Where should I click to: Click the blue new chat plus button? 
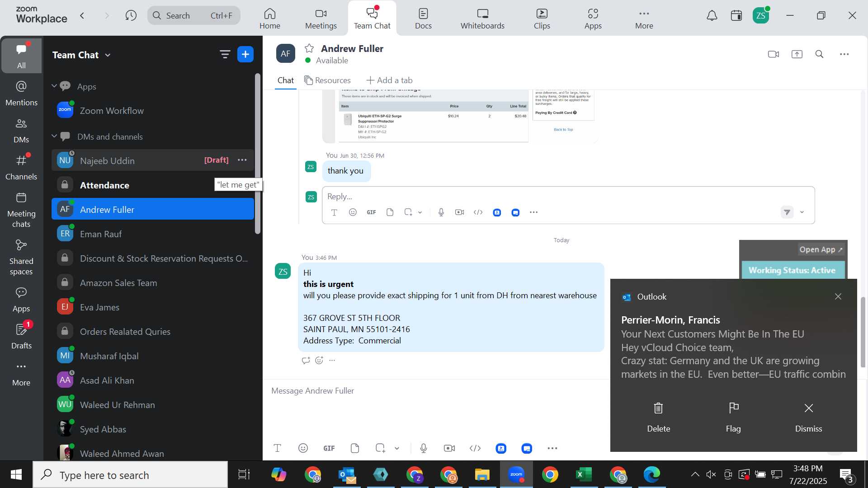(245, 55)
